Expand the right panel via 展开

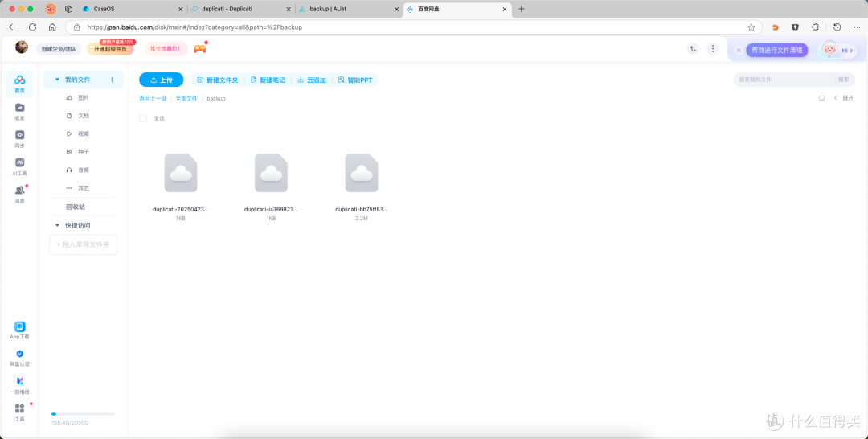[844, 98]
